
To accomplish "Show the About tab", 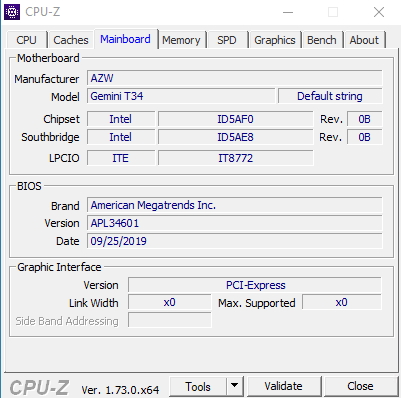I will (x=364, y=40).
